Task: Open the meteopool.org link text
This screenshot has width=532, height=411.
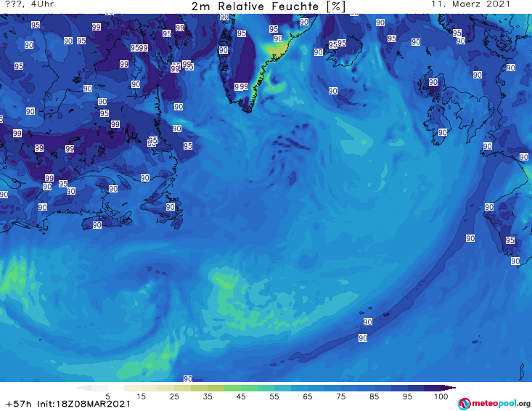Action: tap(501, 403)
